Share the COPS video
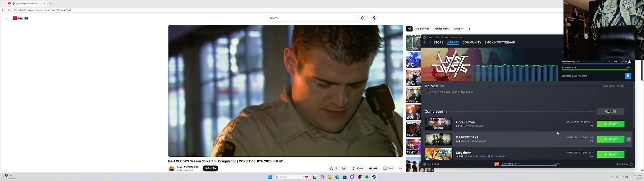This screenshot has height=181, width=644. (x=357, y=168)
